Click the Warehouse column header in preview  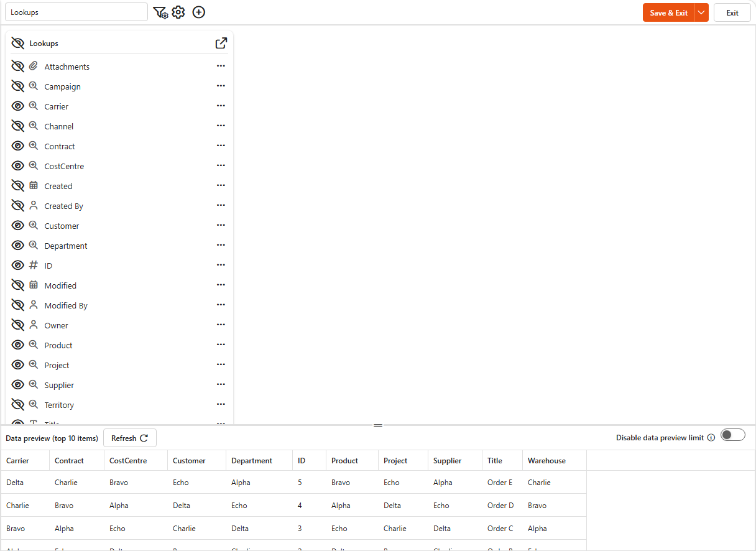pyautogui.click(x=555, y=461)
